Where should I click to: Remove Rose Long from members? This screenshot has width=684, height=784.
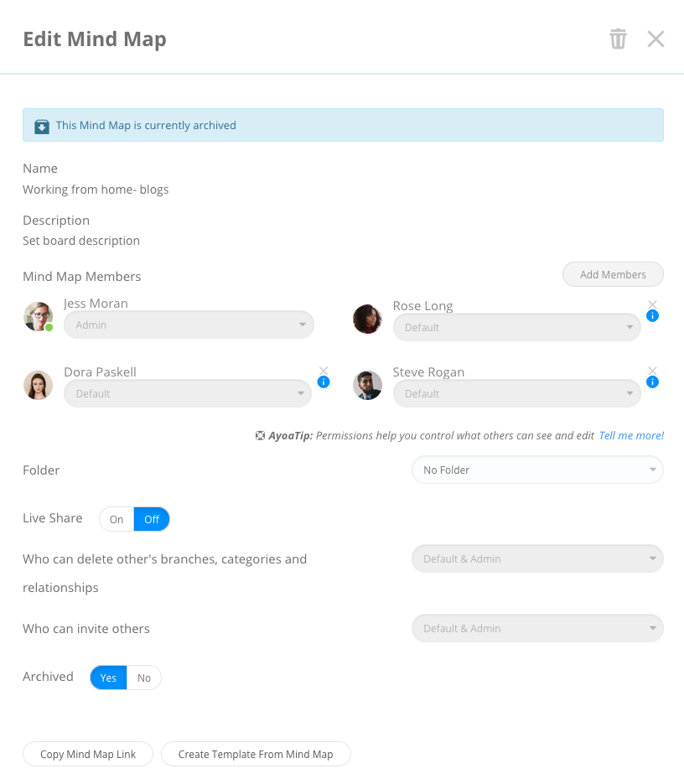(x=652, y=304)
